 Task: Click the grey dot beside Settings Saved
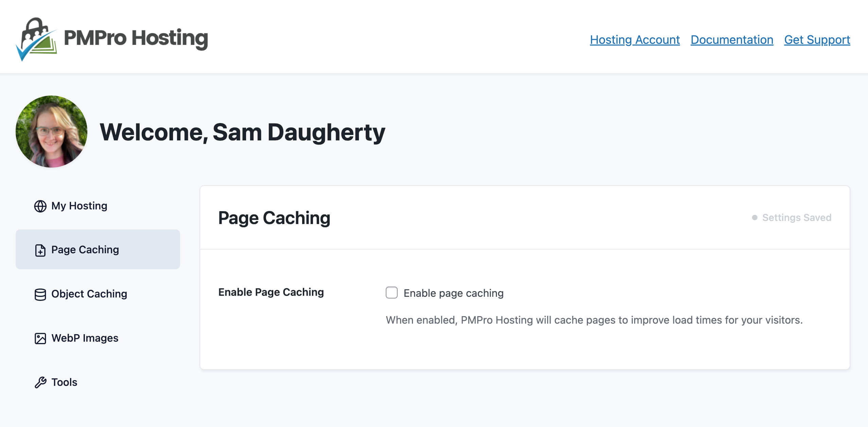(754, 218)
